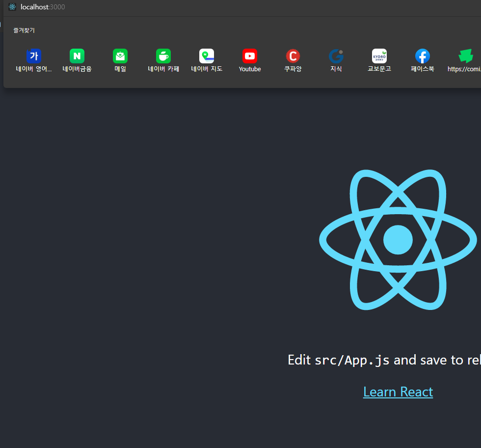Open the https://comi favorite icon
The width and height of the screenshot is (481, 448).
tap(466, 56)
